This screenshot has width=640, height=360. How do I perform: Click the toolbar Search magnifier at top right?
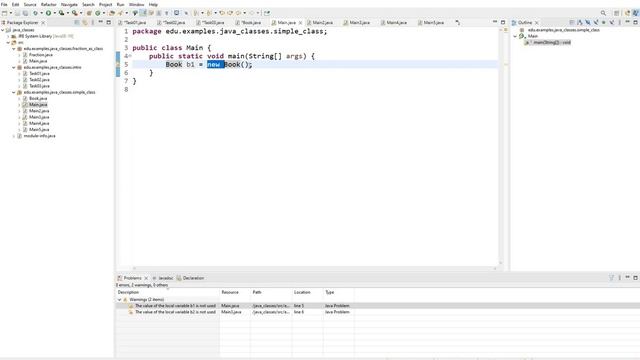point(603,13)
